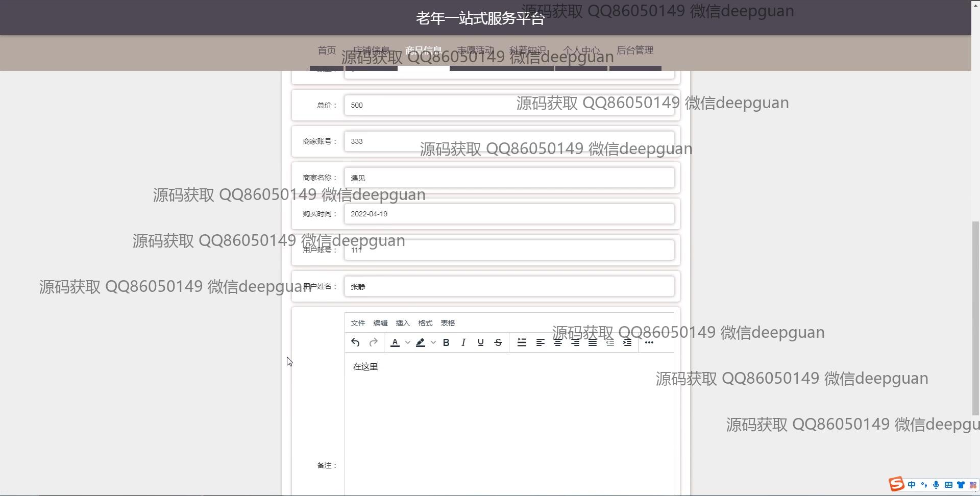980x496 pixels.
Task: Go to 后台管理 in the navigation bar
Action: [x=635, y=51]
